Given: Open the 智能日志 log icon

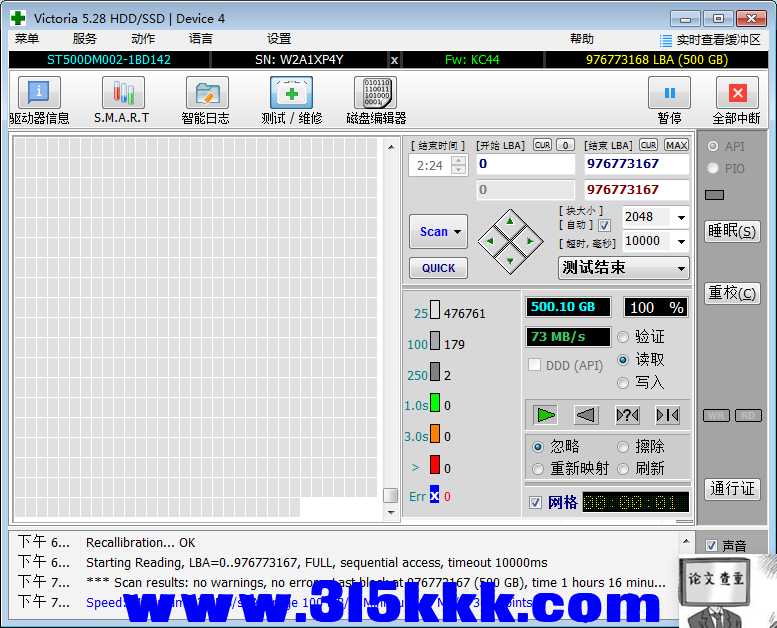Looking at the screenshot, I should coord(206,93).
